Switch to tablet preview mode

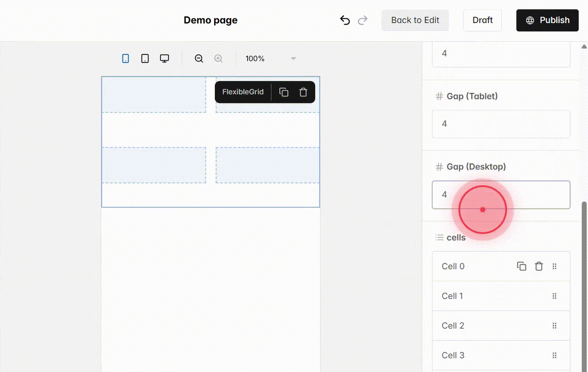pyautogui.click(x=145, y=58)
